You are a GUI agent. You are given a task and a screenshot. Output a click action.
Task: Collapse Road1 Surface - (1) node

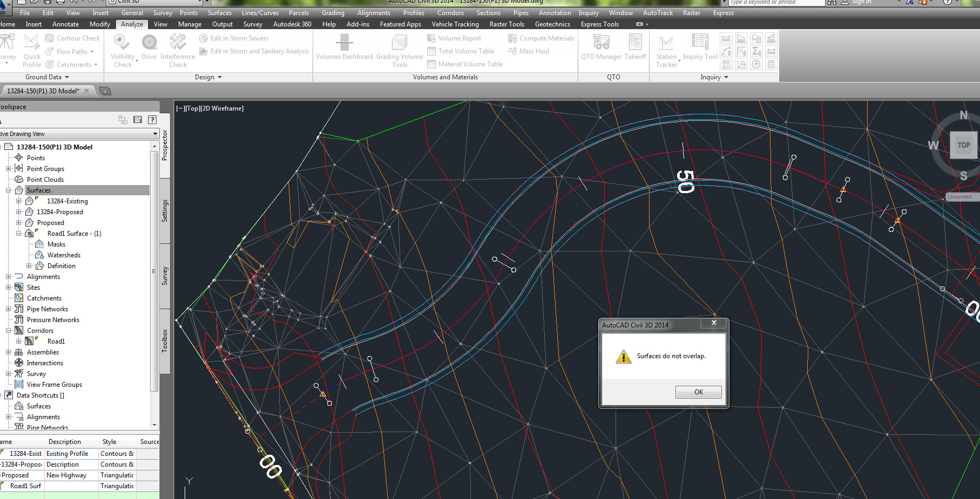pos(18,234)
